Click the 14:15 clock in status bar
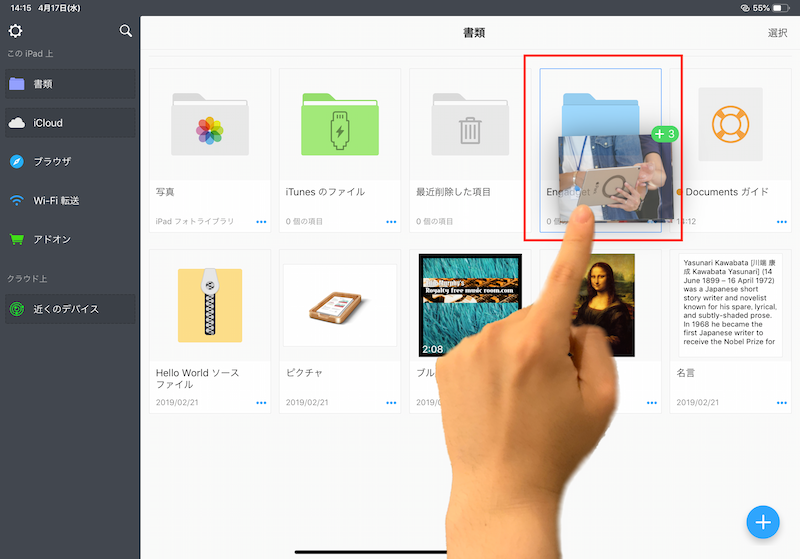Image resolution: width=800 pixels, height=559 pixels. point(21,8)
